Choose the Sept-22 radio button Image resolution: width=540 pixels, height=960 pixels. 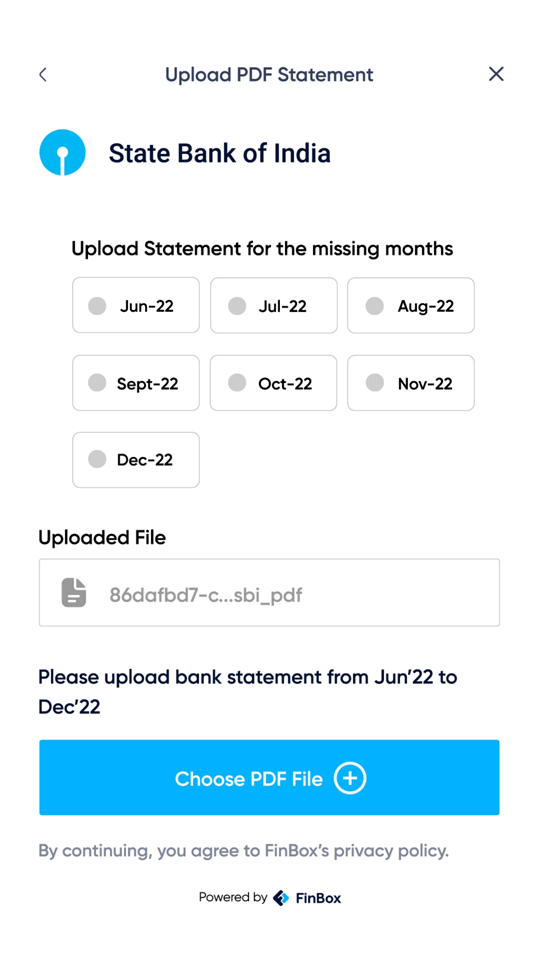click(x=136, y=383)
